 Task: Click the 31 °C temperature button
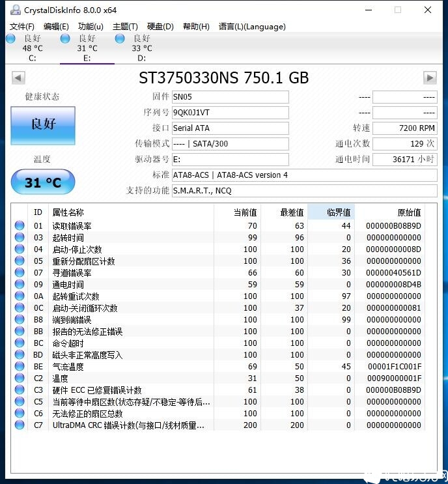(x=43, y=182)
